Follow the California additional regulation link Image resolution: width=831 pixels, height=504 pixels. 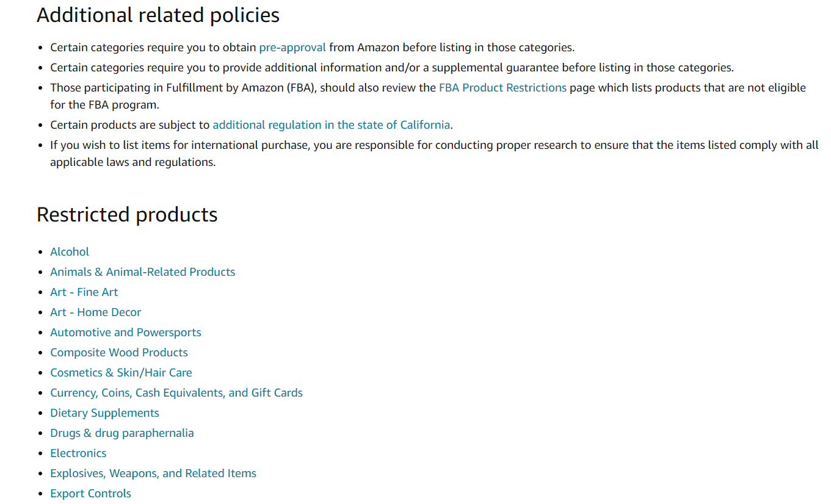pos(331,125)
